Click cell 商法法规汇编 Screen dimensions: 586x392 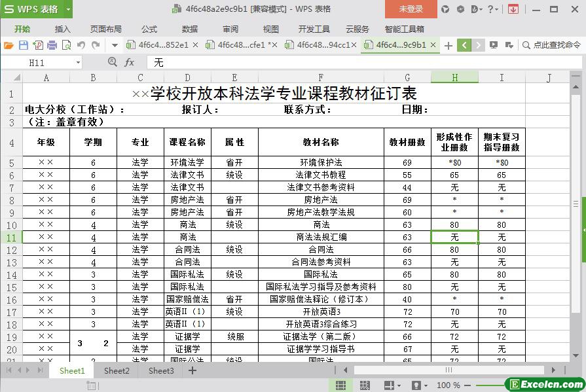(x=321, y=237)
